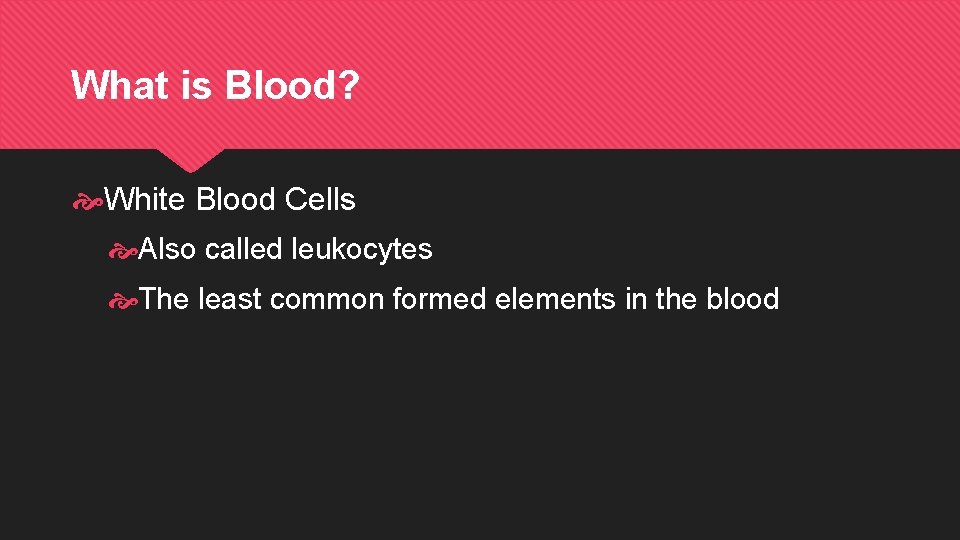The width and height of the screenshot is (960, 540).
Task: Click the bullet icon before White Blood Cells
Action: (87, 201)
